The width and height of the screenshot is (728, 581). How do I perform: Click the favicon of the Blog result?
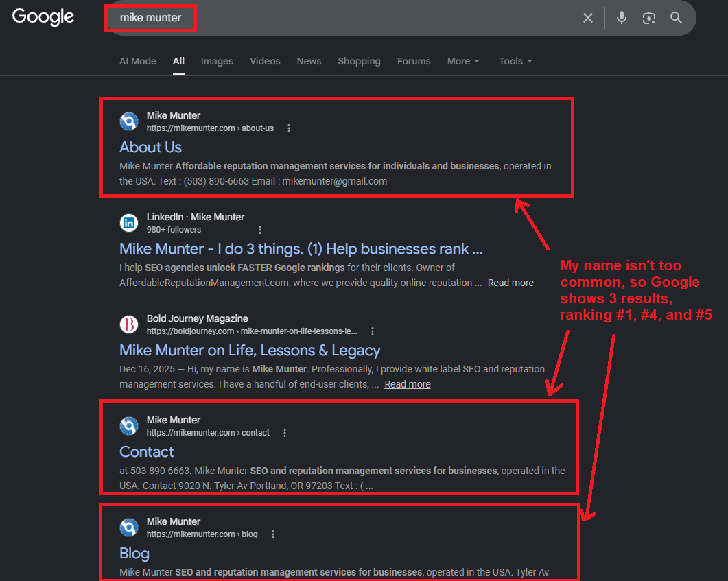pyautogui.click(x=129, y=527)
